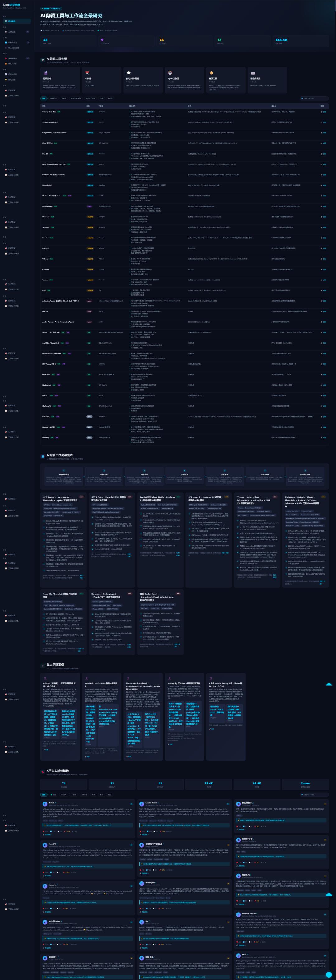This screenshot has width=336, height=980.
Task: Click the AI剪辑 scissors card icon
Action: pos(87,73)
